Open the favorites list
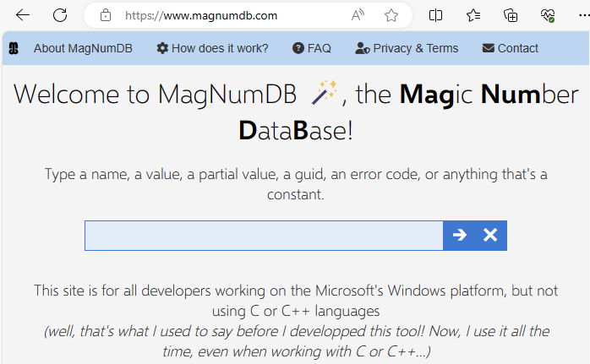The image size is (590, 364). [473, 15]
